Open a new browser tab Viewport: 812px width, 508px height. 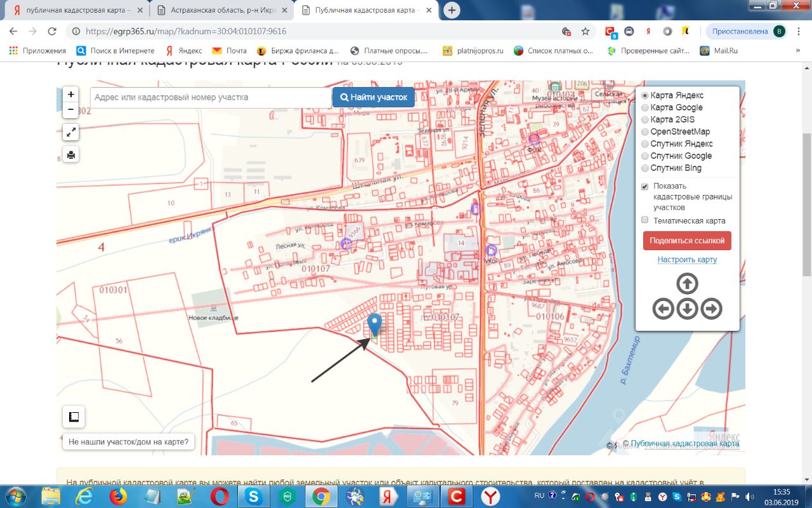click(x=452, y=10)
